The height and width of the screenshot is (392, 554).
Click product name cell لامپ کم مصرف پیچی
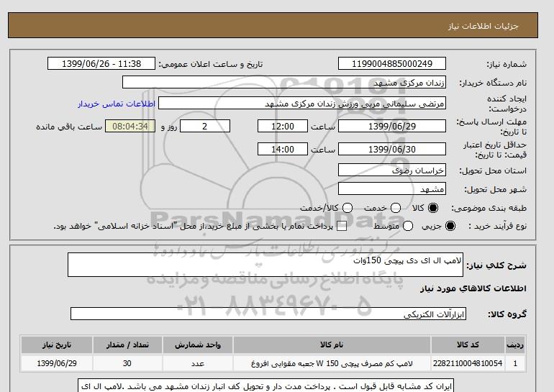(x=332, y=363)
